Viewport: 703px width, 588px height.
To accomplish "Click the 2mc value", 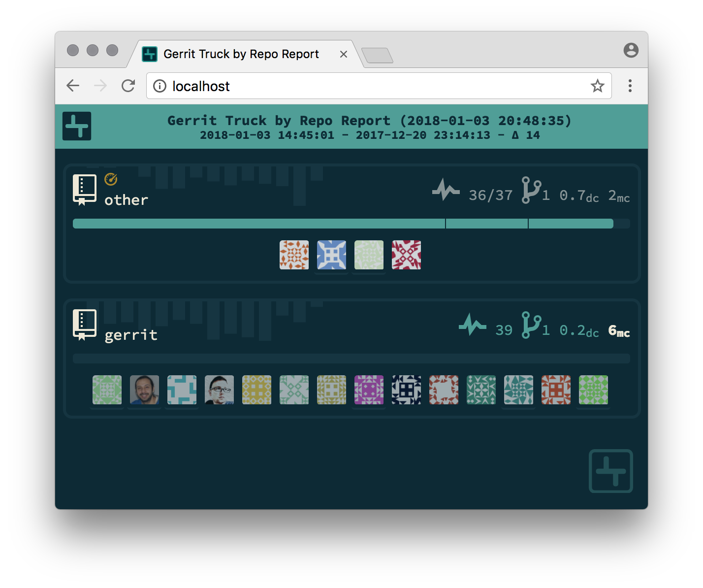I will (x=619, y=196).
